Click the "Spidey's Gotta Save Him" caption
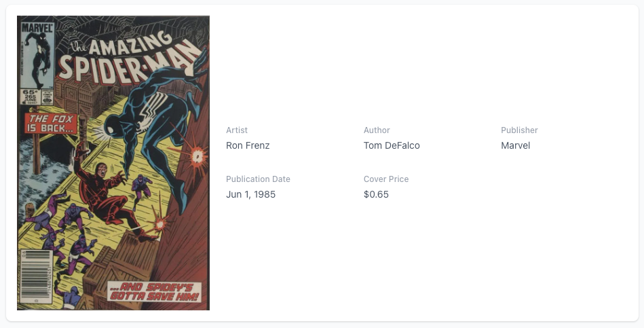The image size is (644, 328). 155,291
